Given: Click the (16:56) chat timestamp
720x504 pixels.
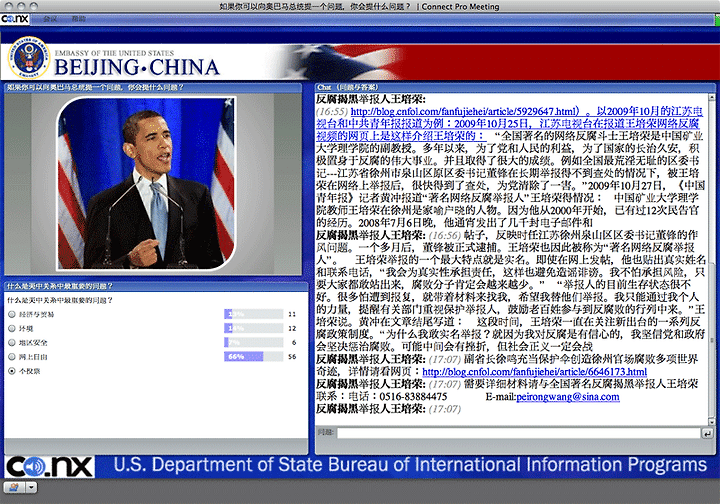Looking at the screenshot, I should pos(444,235).
